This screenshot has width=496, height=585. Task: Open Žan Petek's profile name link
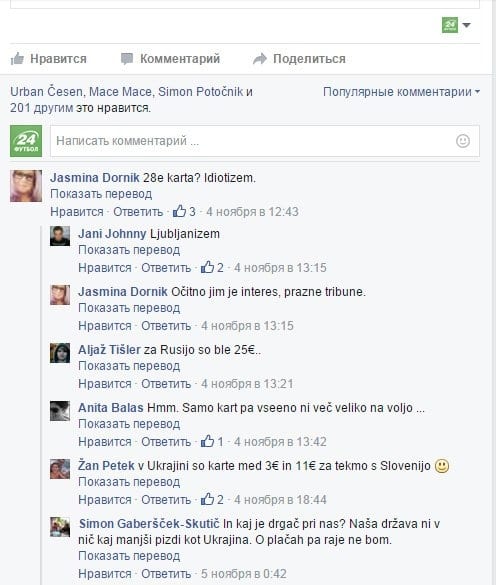tap(106, 466)
